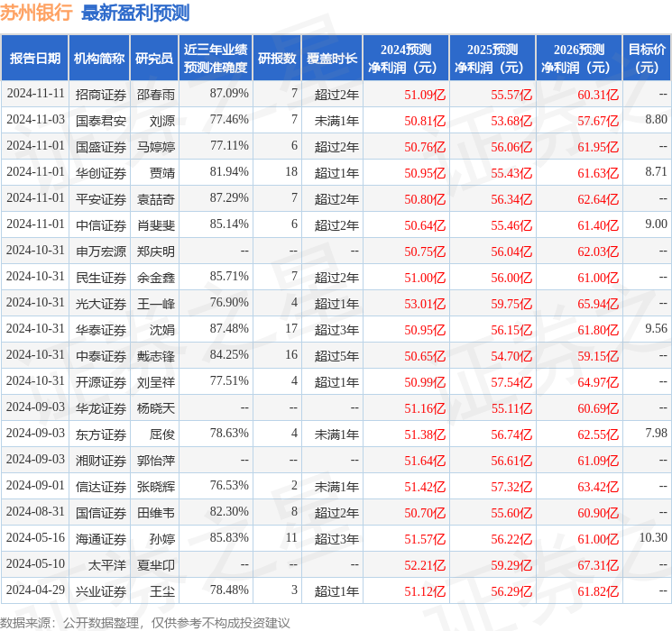Click researcher name 肖斐斐
Screen dimensions: 672x631
156,225
